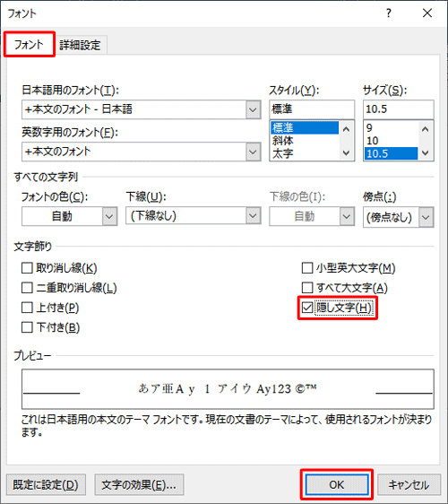
Task: Click the style list down arrow
Action: [346, 153]
